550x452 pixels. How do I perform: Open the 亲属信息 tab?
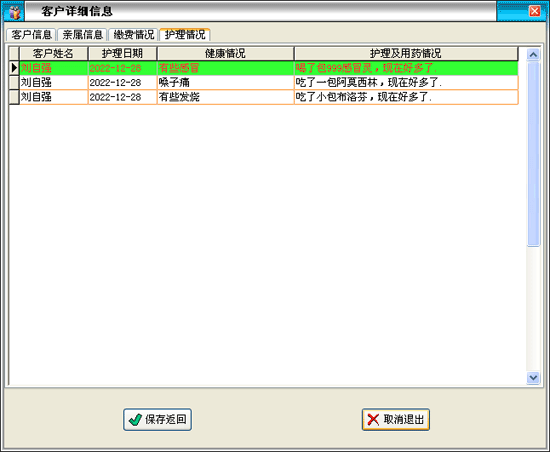point(82,34)
